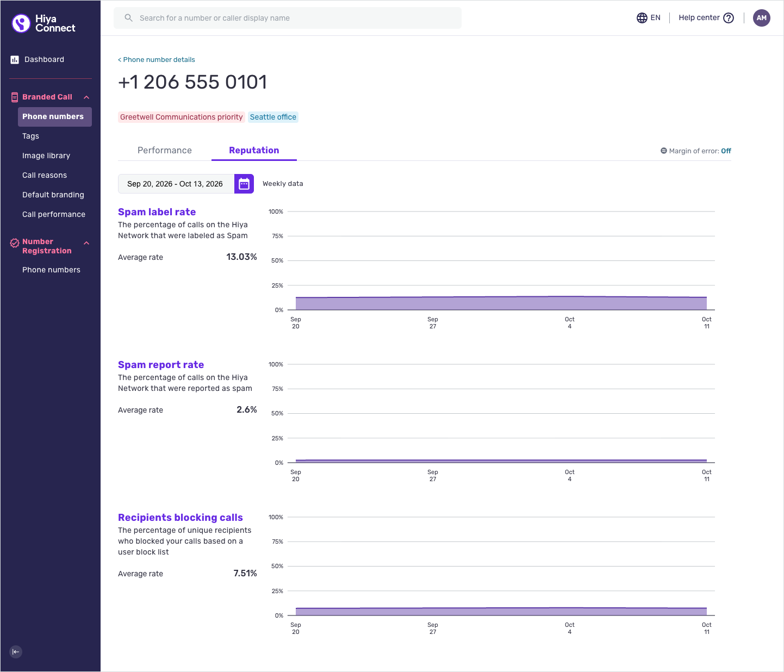The height and width of the screenshot is (672, 784).
Task: Click the Recipients blocking calls heading
Action: coord(181,518)
